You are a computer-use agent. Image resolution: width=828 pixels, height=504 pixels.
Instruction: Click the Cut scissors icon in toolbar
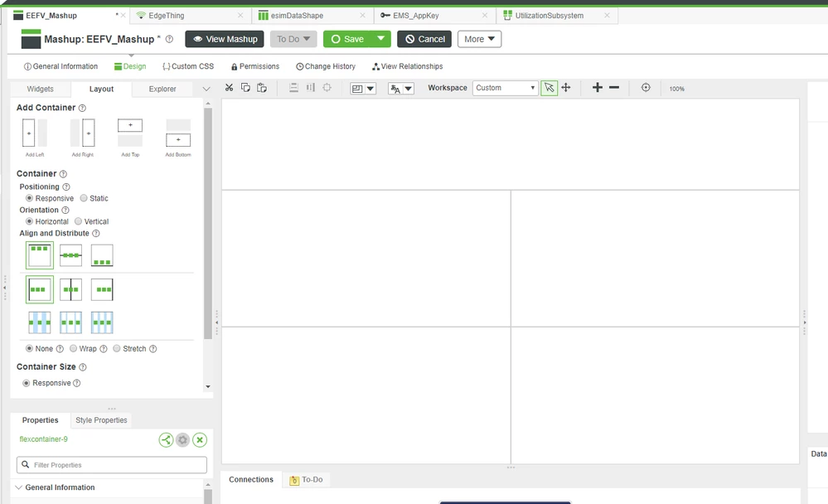pyautogui.click(x=230, y=88)
